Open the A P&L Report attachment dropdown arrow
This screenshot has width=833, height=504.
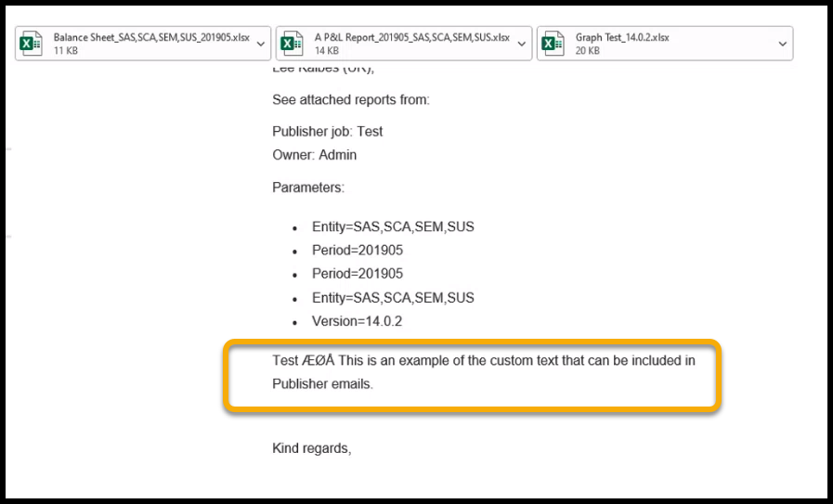521,44
